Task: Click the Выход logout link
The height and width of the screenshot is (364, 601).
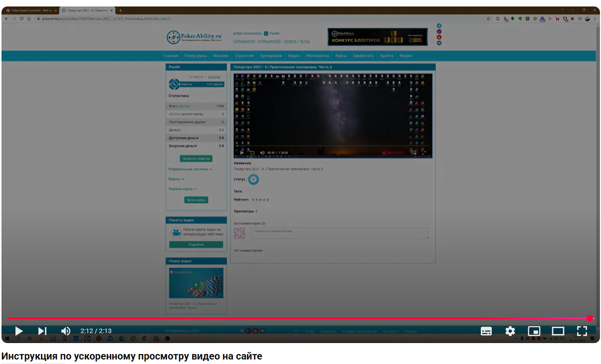Action: [305, 41]
